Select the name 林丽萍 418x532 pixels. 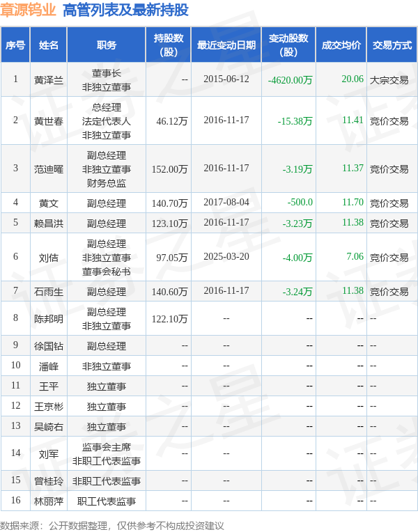49,501
